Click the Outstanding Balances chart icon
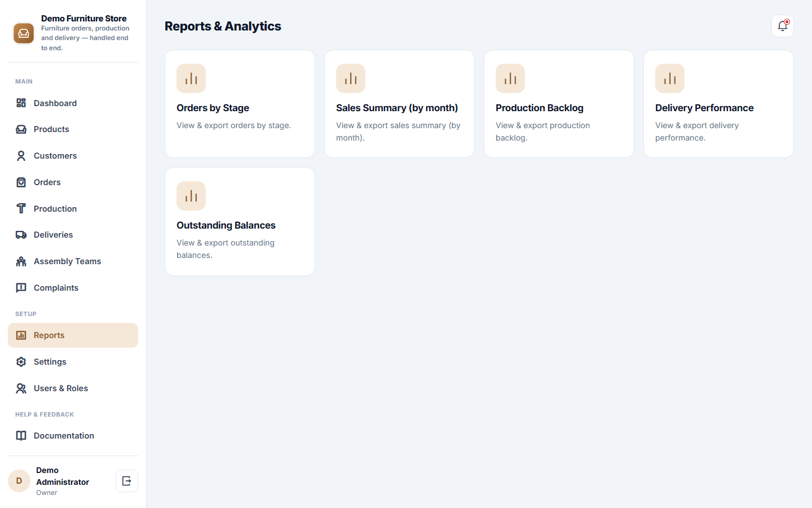812x508 pixels. pyautogui.click(x=191, y=196)
